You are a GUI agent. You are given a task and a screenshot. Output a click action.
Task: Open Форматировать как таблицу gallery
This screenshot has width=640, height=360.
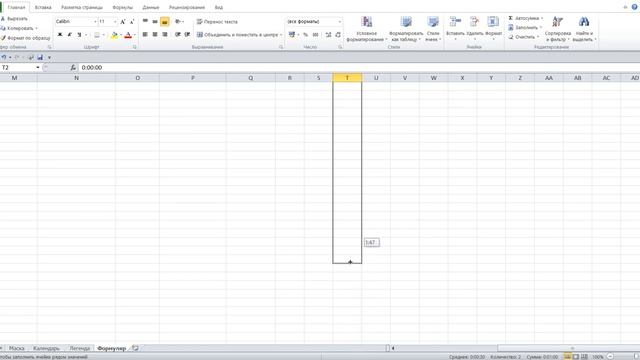coord(406,29)
